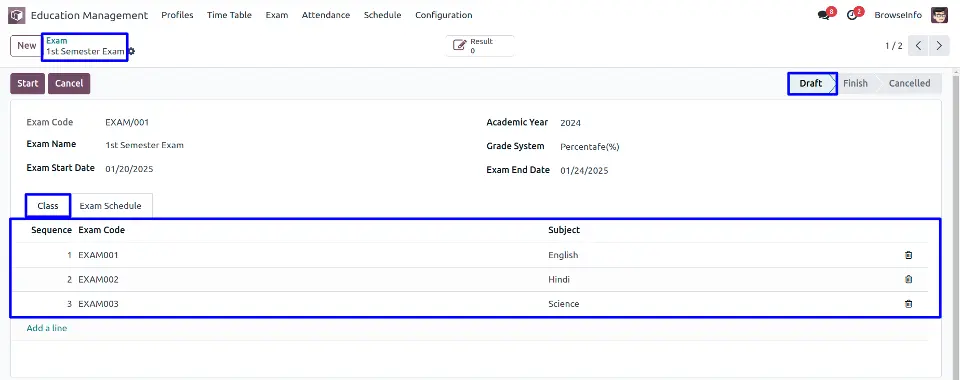
Task: Open the chat messages icon
Action: 823,15
